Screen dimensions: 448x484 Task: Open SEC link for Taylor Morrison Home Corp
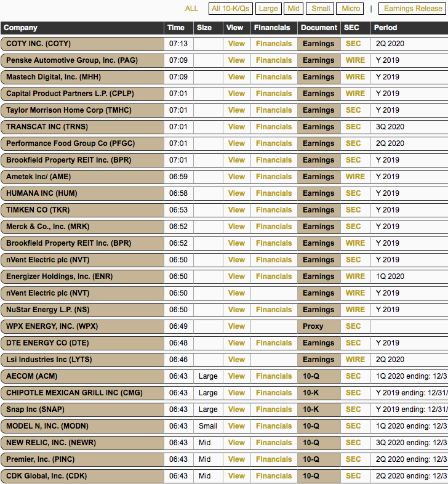353,110
